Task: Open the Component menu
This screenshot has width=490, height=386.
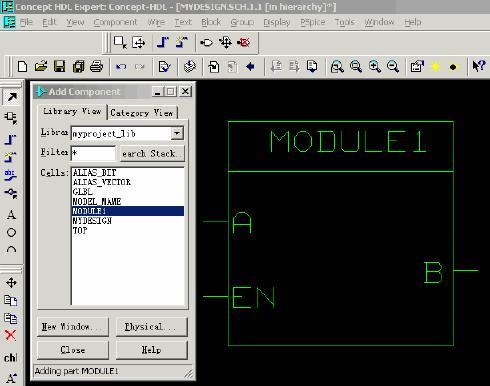Action: point(115,22)
